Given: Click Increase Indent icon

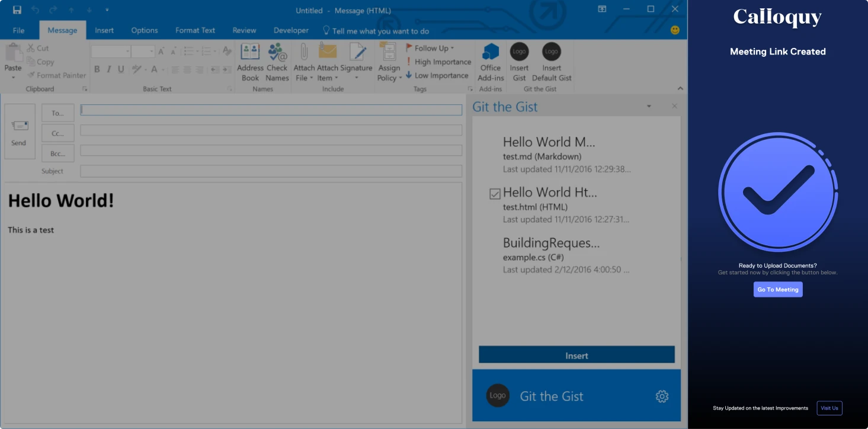Looking at the screenshot, I should [x=226, y=69].
